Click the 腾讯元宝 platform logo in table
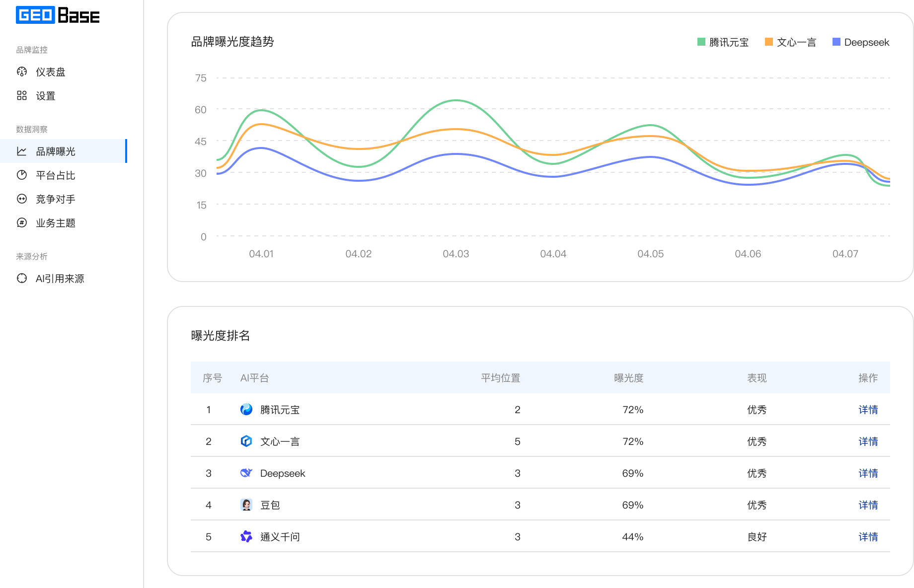Image resolution: width=914 pixels, height=588 pixels. click(246, 410)
